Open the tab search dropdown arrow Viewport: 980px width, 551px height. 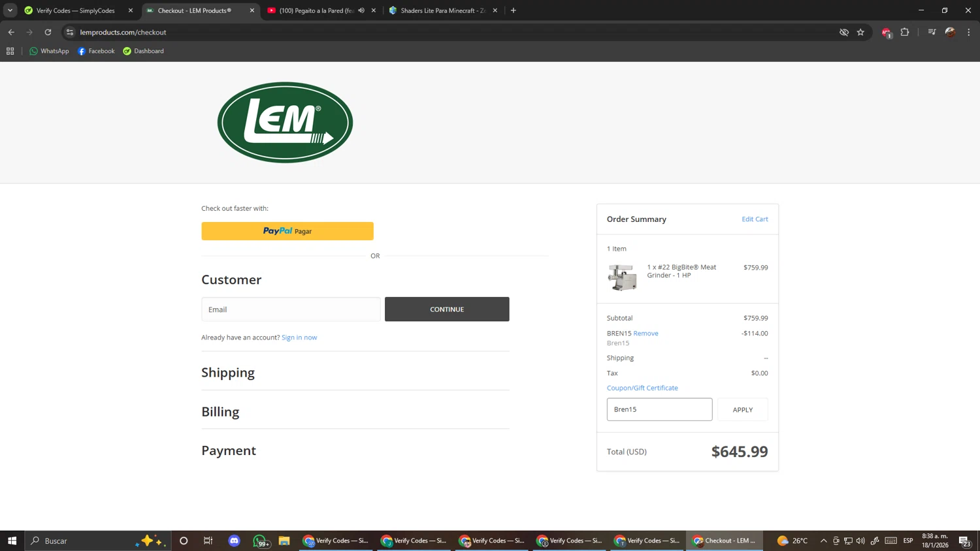tap(10, 10)
